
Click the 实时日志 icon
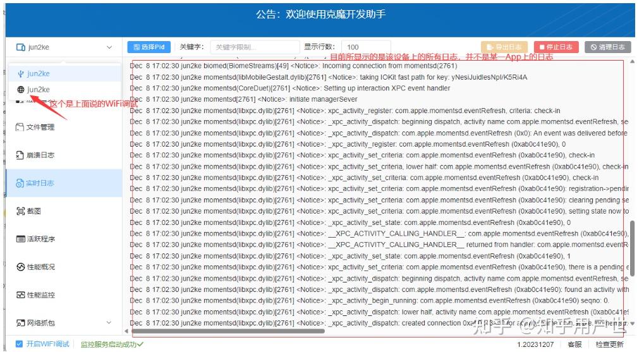pos(20,183)
